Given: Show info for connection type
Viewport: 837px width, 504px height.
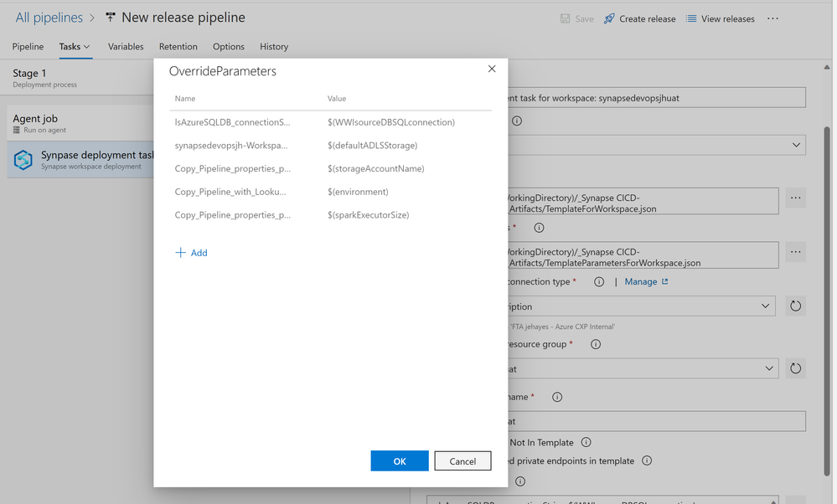Looking at the screenshot, I should [599, 281].
